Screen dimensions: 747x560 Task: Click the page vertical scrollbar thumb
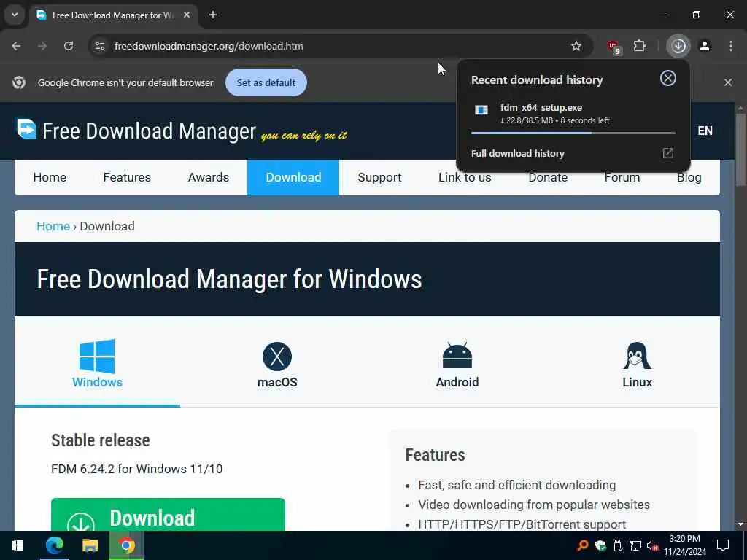[740, 149]
